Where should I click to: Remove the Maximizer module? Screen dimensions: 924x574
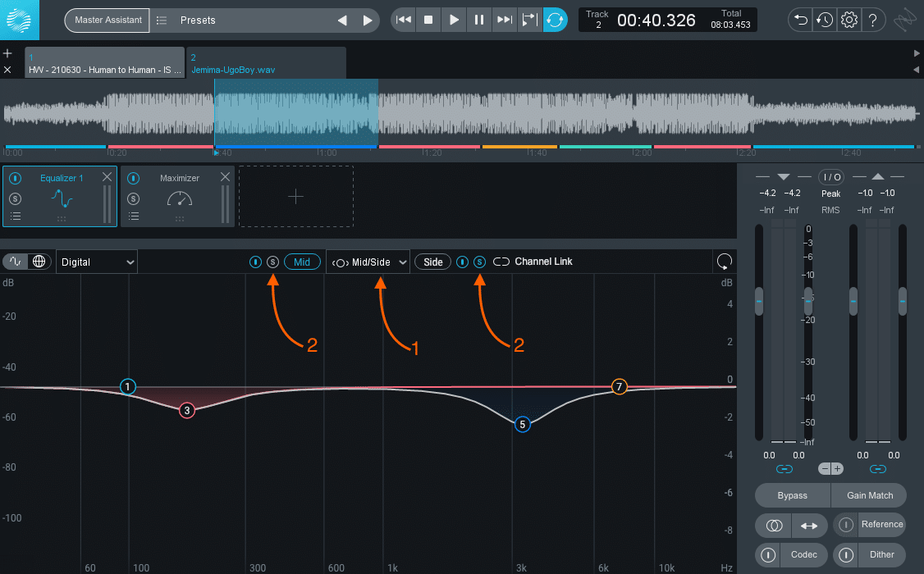click(x=225, y=176)
